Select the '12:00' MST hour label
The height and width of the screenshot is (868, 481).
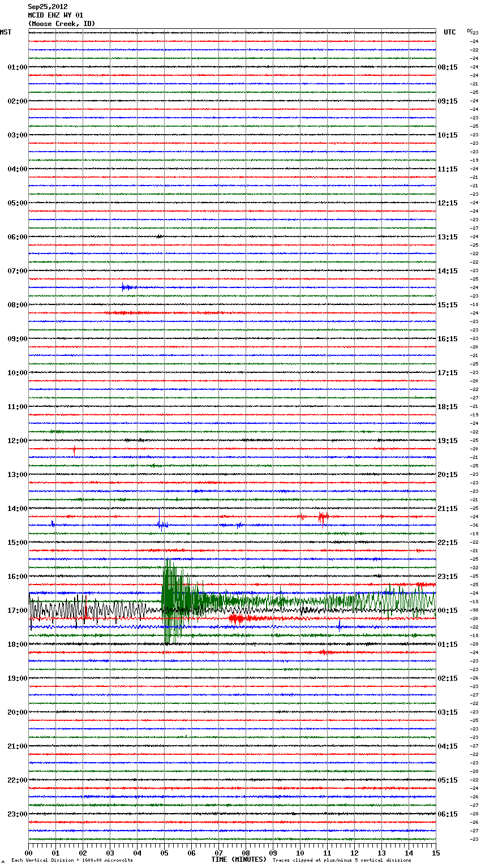coord(18,441)
